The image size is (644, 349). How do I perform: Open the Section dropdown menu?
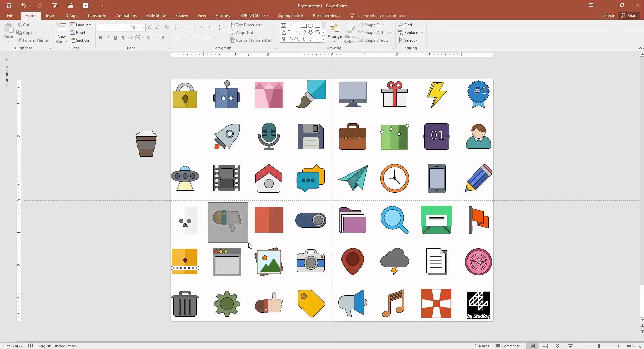[81, 40]
